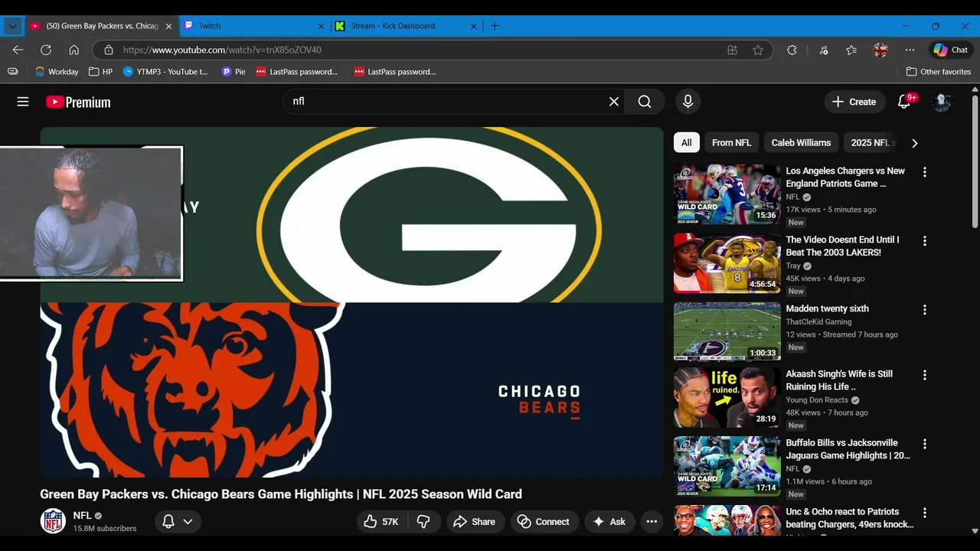The width and height of the screenshot is (980, 551).
Task: Click the Ask button
Action: (609, 522)
